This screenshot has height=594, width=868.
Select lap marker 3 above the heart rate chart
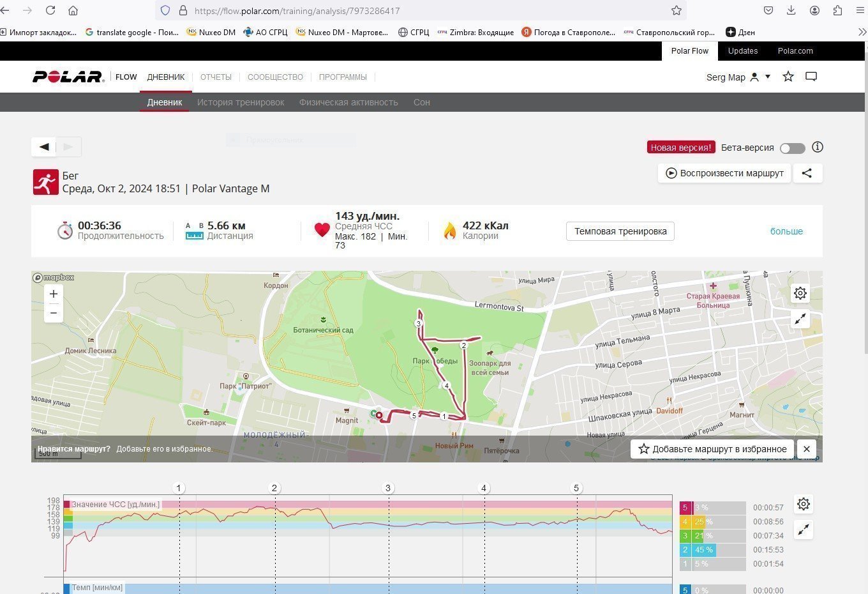point(388,488)
